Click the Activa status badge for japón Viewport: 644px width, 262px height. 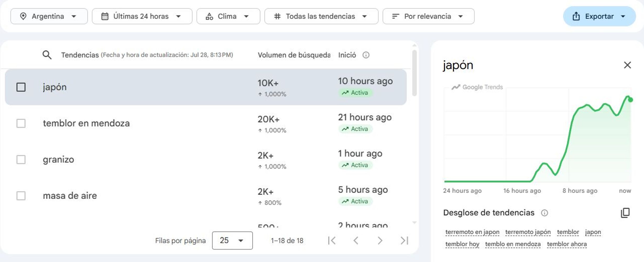click(355, 93)
